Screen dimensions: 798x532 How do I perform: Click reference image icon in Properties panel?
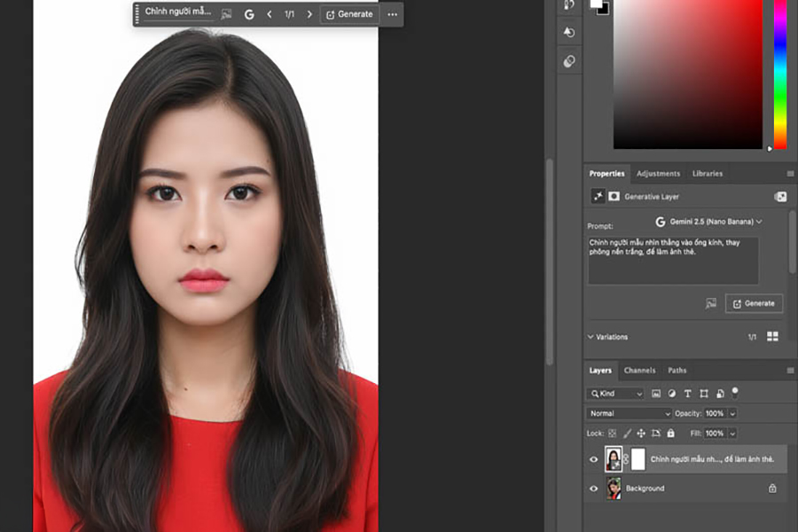(710, 303)
